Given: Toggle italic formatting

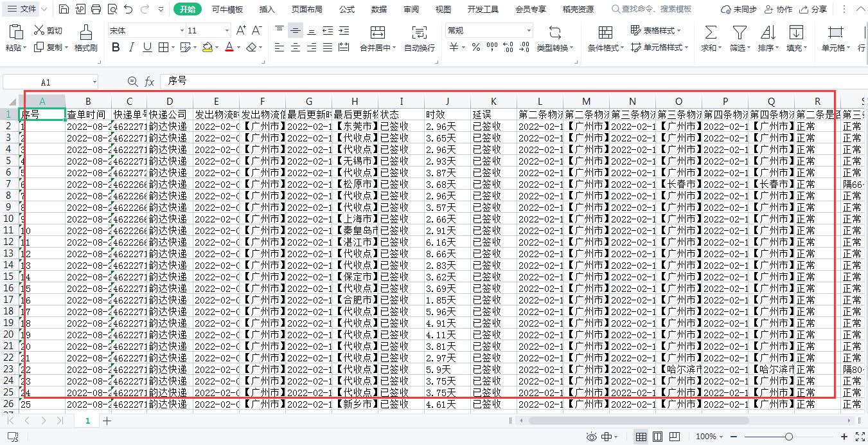Looking at the screenshot, I should (x=132, y=47).
